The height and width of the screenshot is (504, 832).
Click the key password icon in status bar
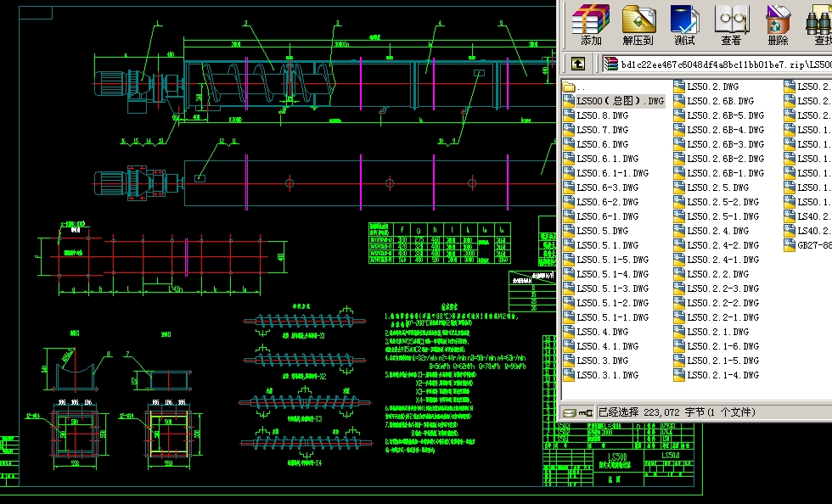(587, 412)
